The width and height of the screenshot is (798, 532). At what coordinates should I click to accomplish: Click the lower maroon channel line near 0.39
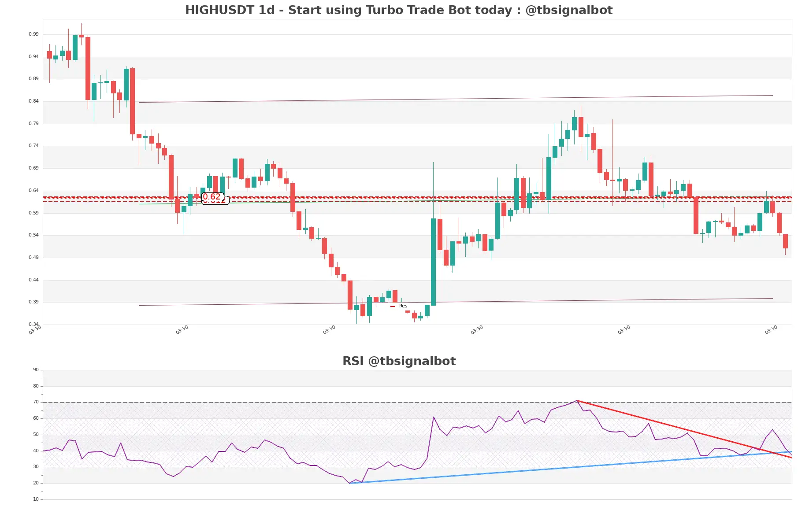coord(456,302)
